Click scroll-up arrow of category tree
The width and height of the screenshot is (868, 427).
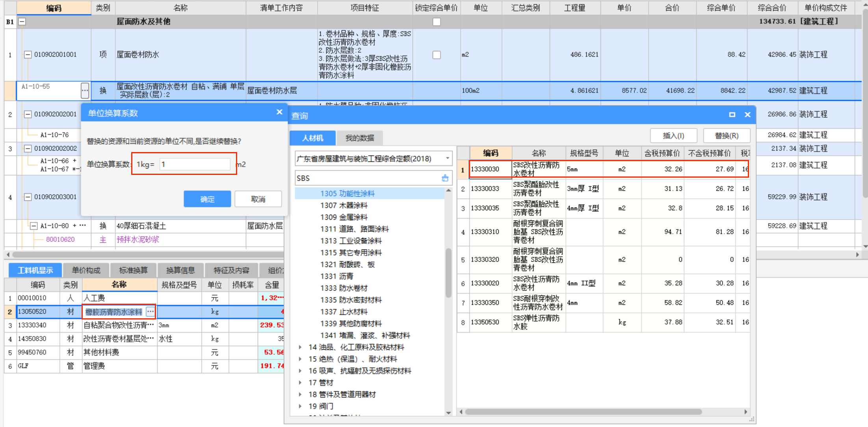point(448,190)
